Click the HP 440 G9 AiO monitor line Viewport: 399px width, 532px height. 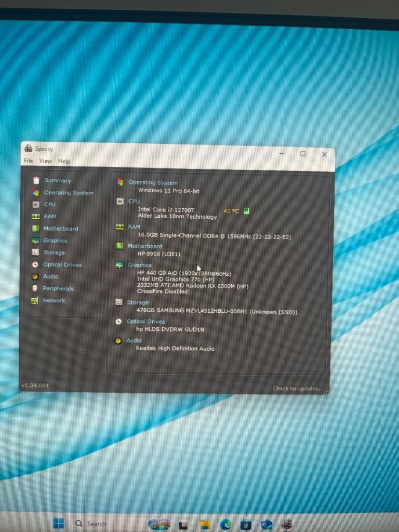point(184,273)
